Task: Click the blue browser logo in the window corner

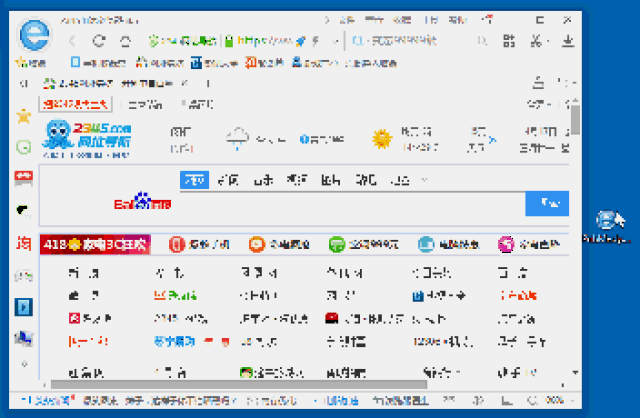Action: [x=35, y=35]
